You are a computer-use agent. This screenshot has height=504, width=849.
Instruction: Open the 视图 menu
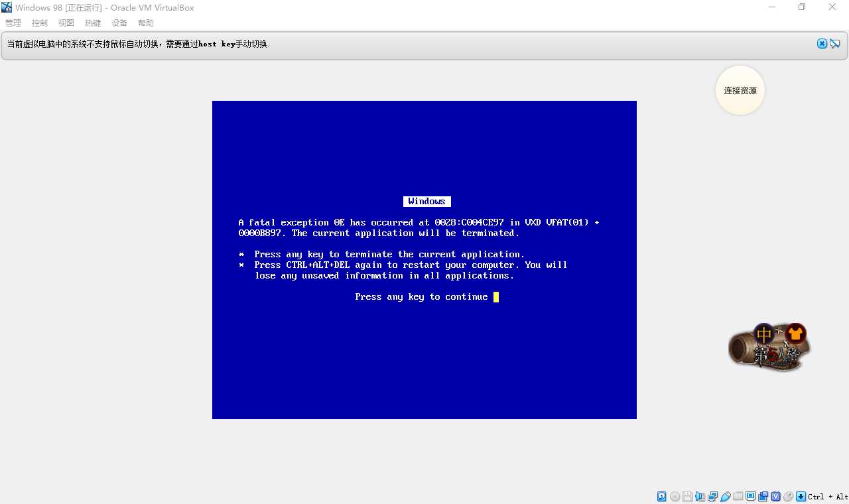click(66, 23)
